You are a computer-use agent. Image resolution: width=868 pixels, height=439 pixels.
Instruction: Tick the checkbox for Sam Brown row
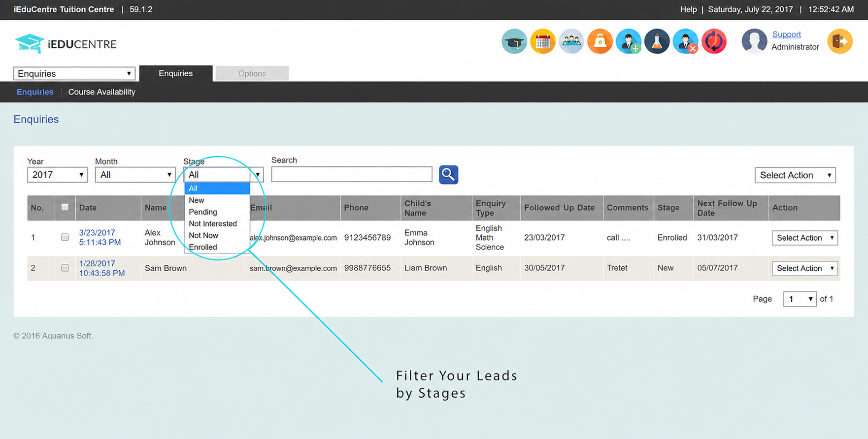(x=65, y=268)
